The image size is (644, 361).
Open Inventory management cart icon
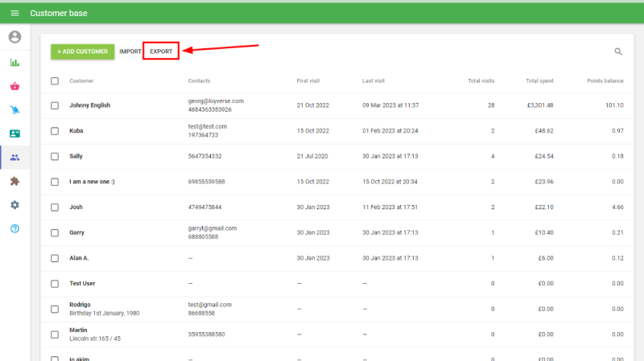pos(14,110)
